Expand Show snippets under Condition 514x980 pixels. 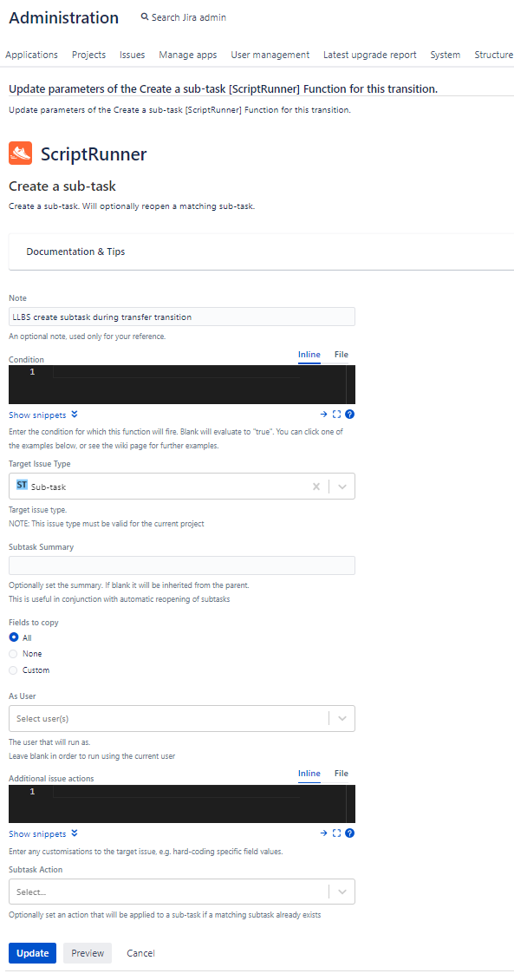pyautogui.click(x=43, y=415)
